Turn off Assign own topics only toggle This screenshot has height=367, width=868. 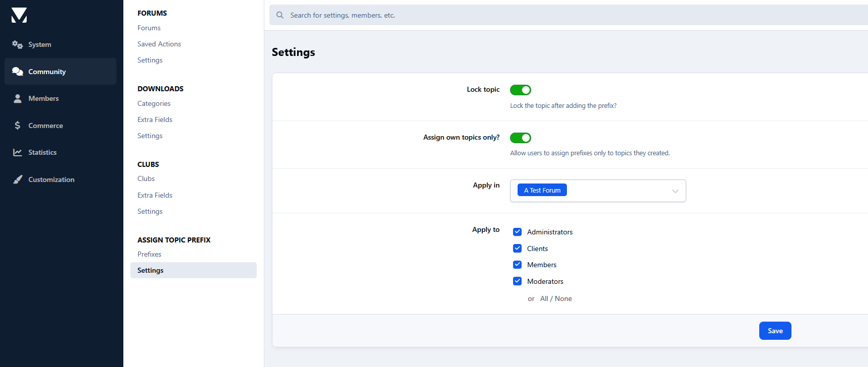click(x=520, y=138)
